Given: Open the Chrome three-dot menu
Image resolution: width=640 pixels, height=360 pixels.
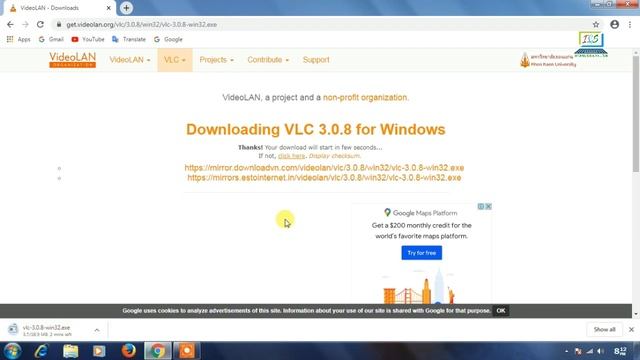Looking at the screenshot, I should pyautogui.click(x=630, y=24).
